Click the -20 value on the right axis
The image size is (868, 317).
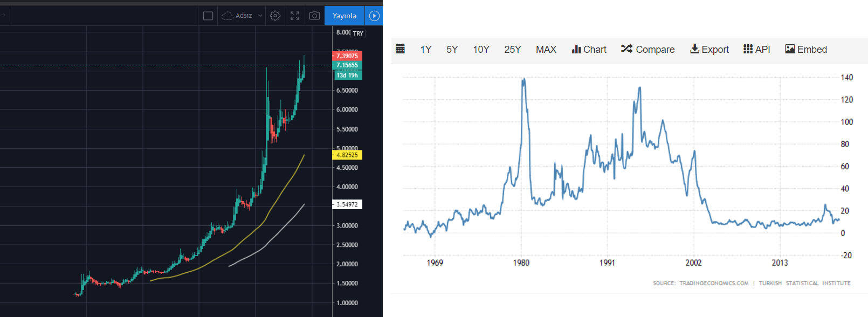point(846,256)
